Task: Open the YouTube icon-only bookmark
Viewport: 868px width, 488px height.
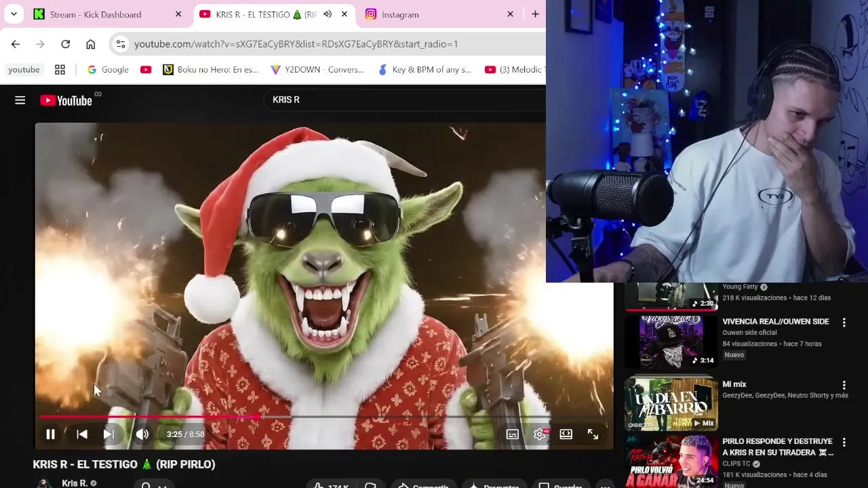Action: [x=146, y=70]
